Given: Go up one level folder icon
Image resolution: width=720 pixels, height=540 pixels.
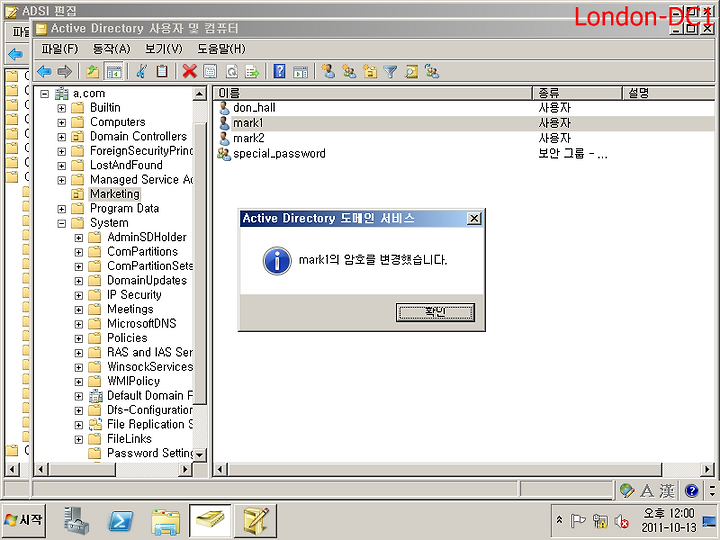Looking at the screenshot, I should (92, 71).
